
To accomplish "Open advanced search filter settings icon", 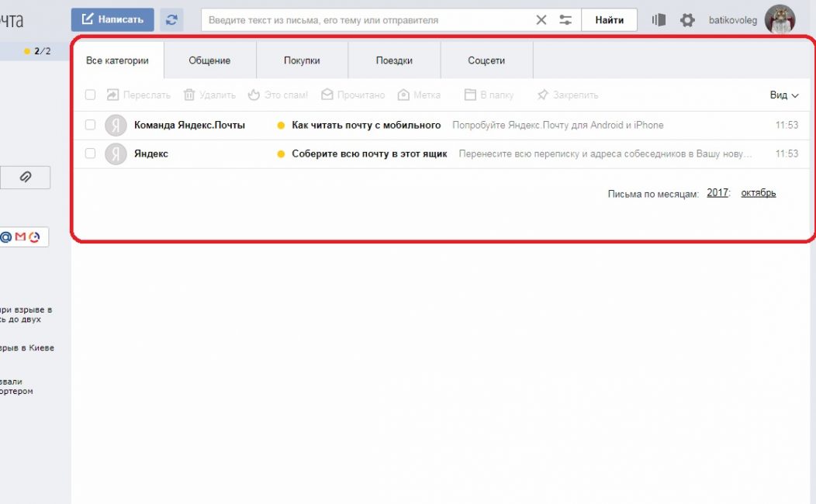I will coord(565,19).
